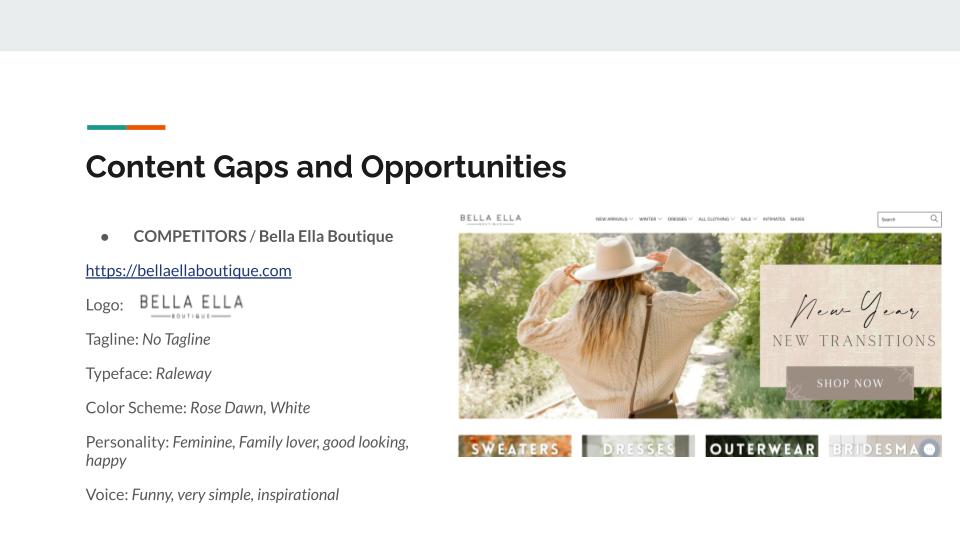Expand the Sale dropdown
Viewport: 960px width, 540px height.
(x=748, y=219)
